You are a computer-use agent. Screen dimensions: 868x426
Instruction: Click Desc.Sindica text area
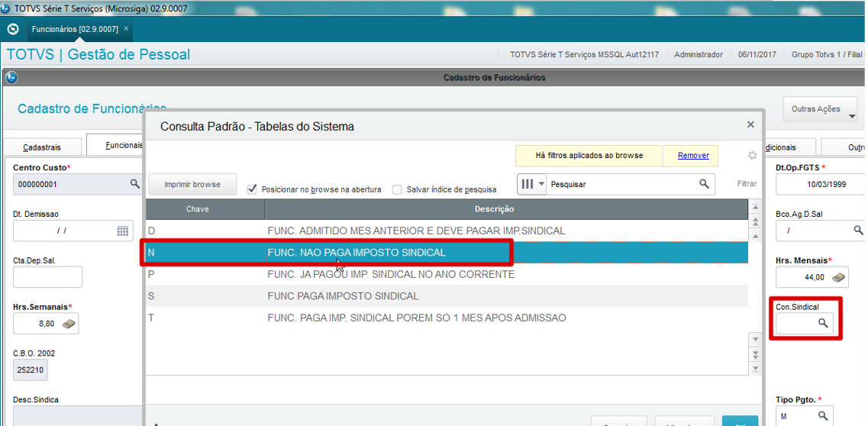coord(79,416)
